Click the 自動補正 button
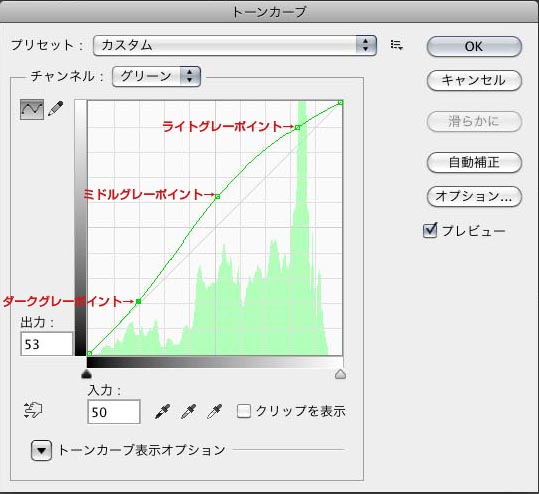The image size is (539, 494). click(474, 162)
